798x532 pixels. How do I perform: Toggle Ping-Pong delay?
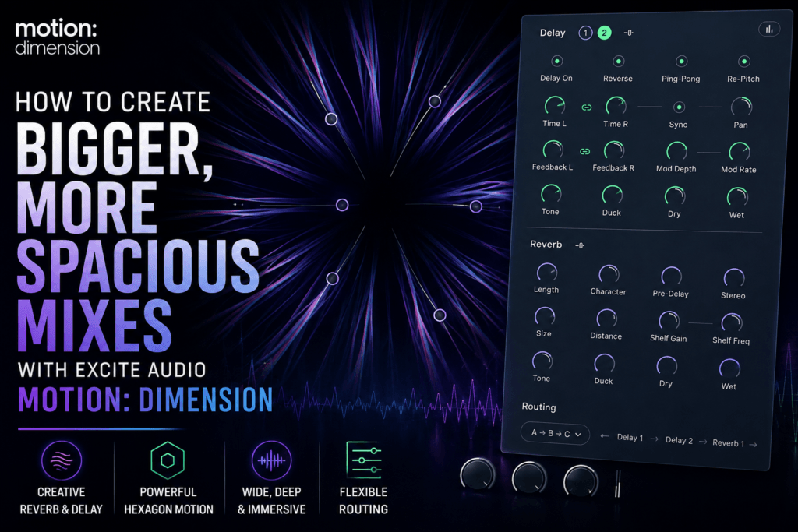coord(681,62)
